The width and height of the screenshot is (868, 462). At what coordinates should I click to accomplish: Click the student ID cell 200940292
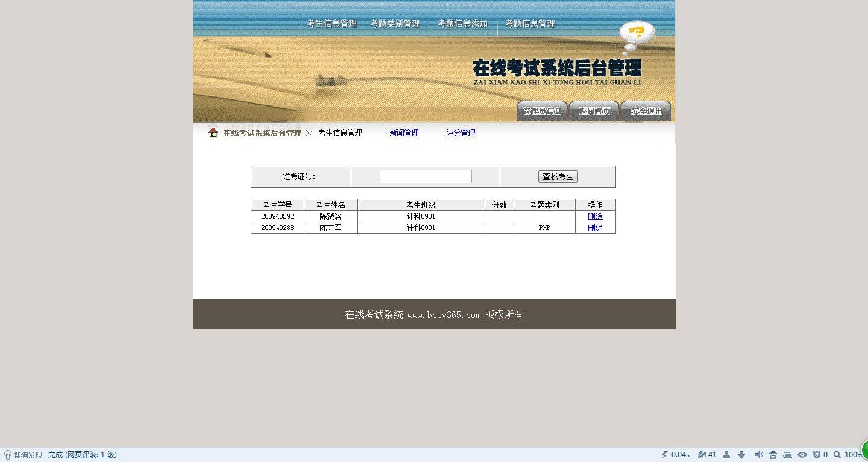[277, 216]
